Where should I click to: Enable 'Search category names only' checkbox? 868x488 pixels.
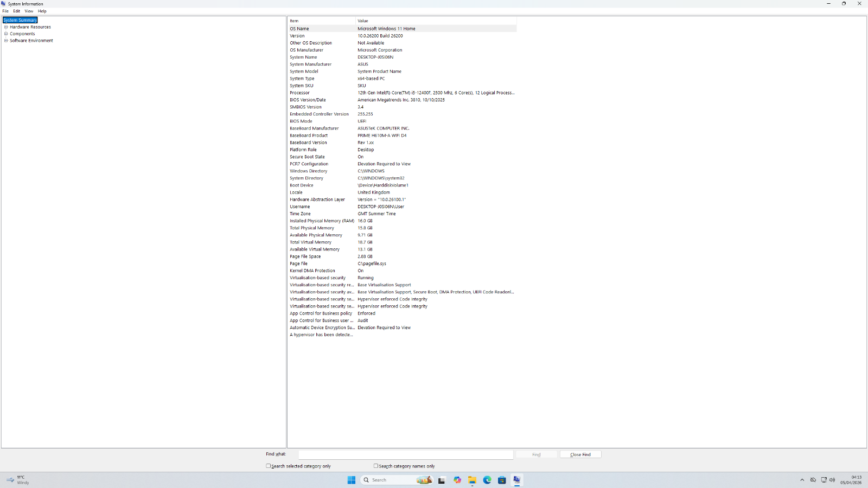(375, 466)
